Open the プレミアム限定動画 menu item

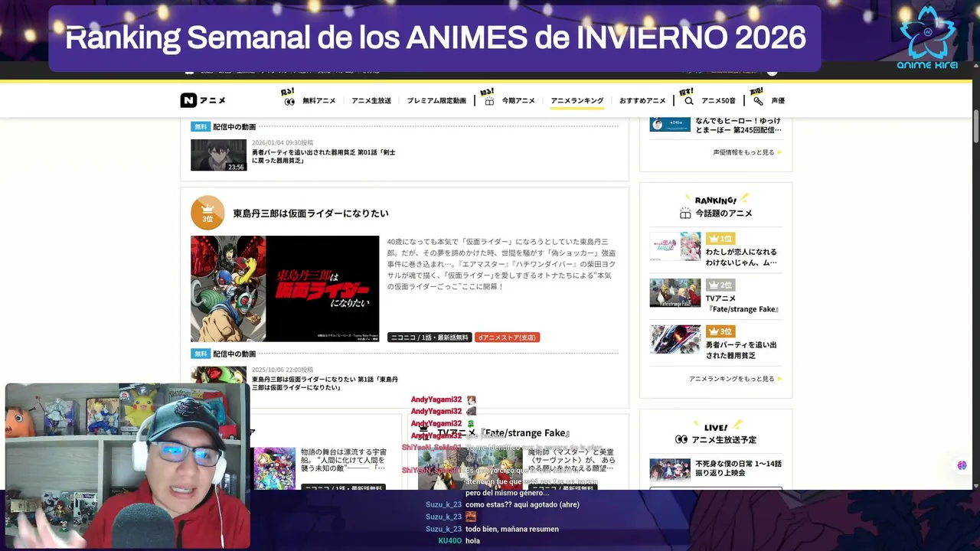436,101
